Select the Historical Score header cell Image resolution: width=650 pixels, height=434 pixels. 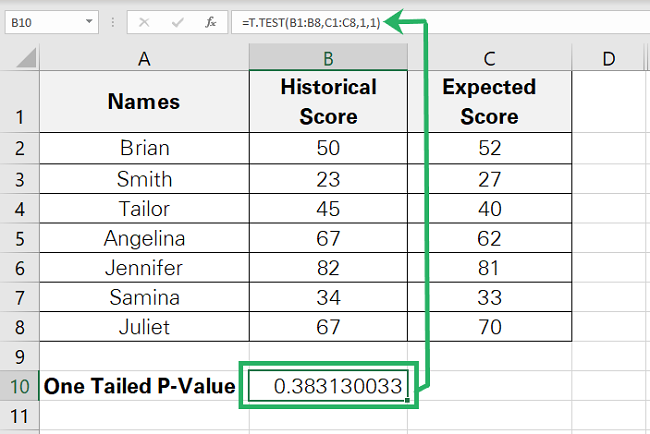(328, 102)
